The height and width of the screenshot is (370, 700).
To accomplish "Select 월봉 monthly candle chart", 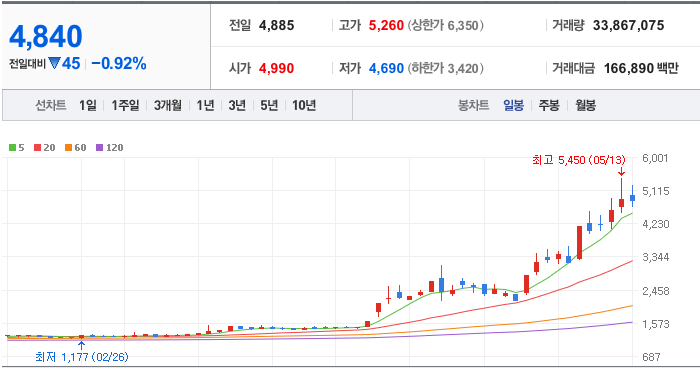I will tap(586, 105).
